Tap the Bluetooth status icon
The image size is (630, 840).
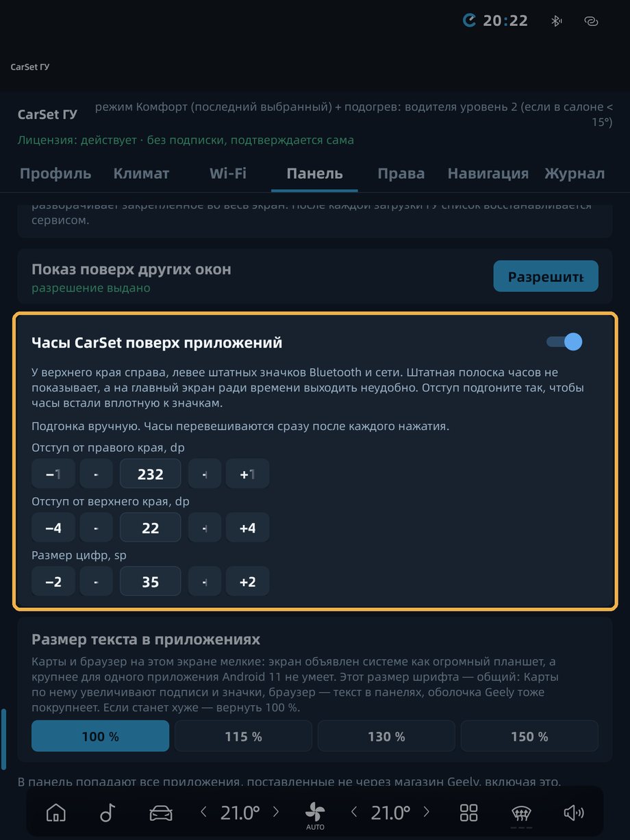(x=557, y=21)
